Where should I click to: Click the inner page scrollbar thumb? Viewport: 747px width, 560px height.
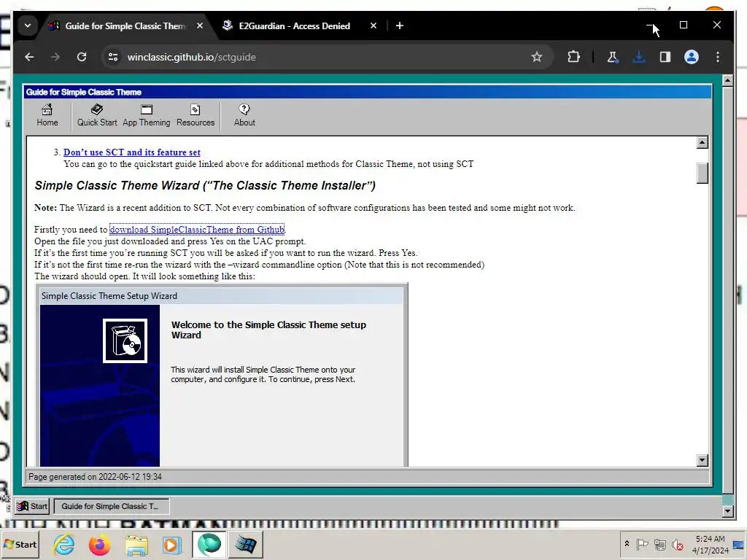(x=703, y=173)
